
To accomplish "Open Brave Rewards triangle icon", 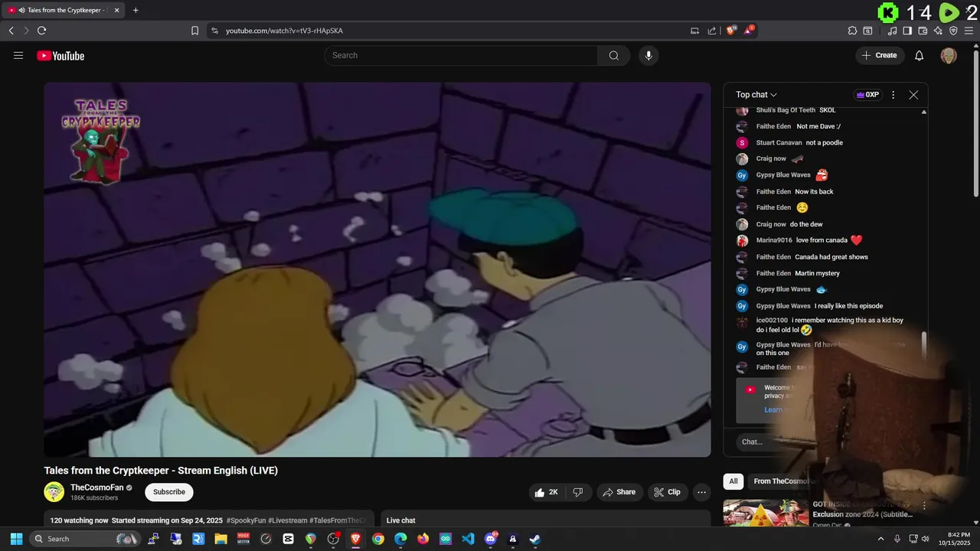I will pyautogui.click(x=749, y=30).
